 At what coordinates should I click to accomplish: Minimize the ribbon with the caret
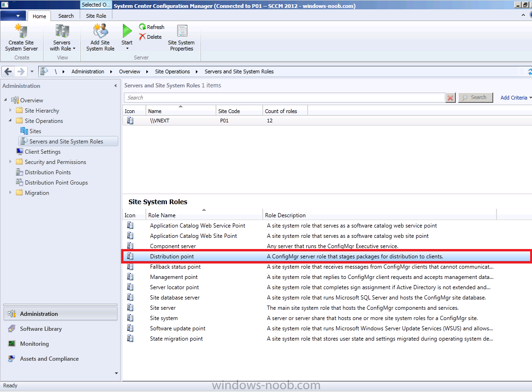pos(523,15)
